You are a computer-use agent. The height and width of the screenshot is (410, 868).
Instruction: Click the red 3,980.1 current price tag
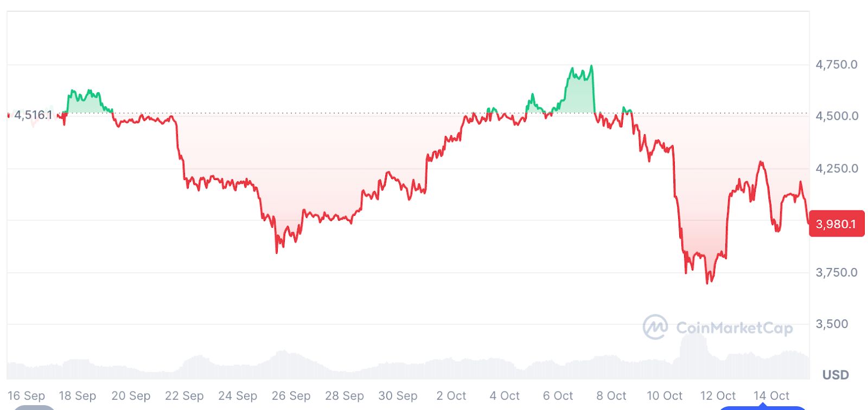point(836,224)
